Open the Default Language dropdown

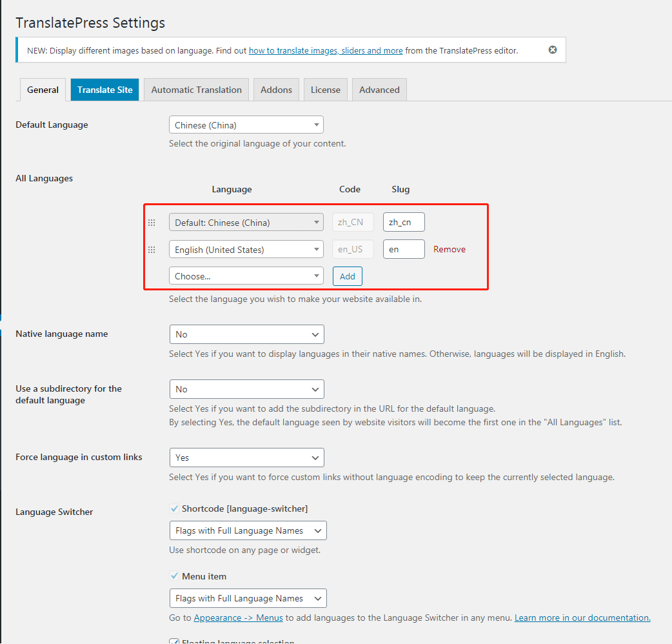click(246, 125)
